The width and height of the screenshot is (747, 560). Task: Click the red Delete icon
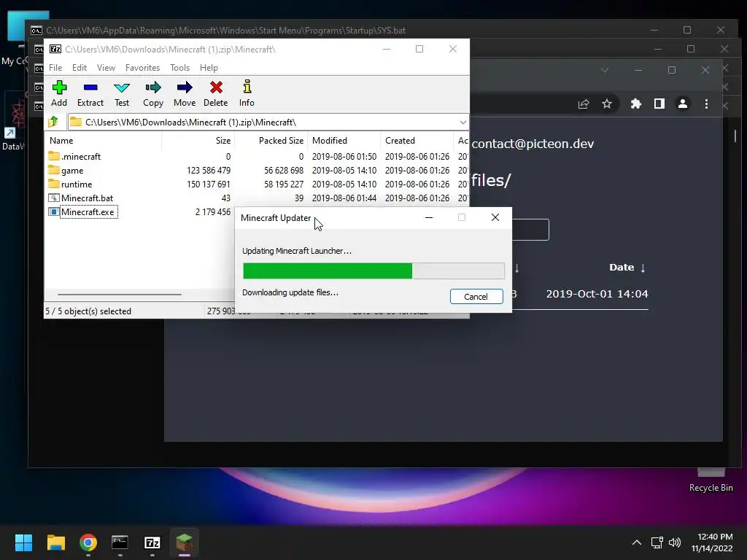click(216, 93)
